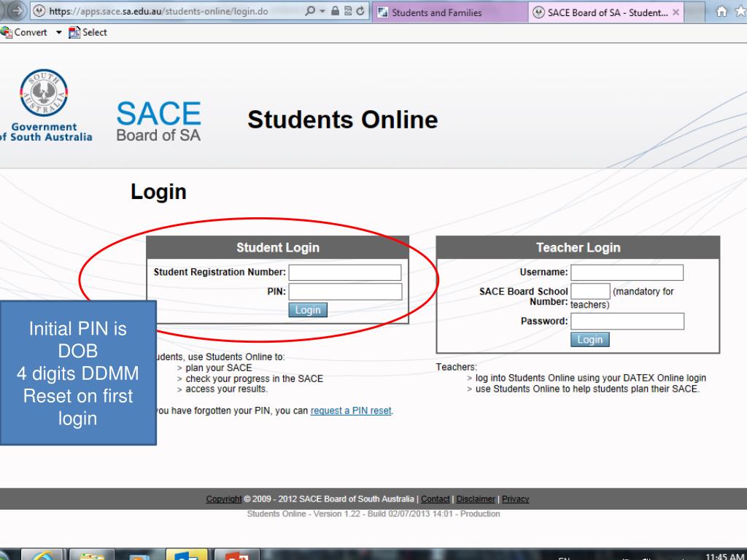
Task: Click the teacher Username field
Action: 627,273
